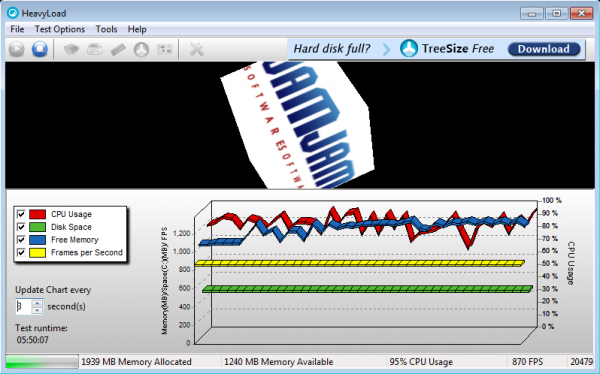
Task: Open options via the wrench-and-screwdriver icon
Action: coord(197,49)
